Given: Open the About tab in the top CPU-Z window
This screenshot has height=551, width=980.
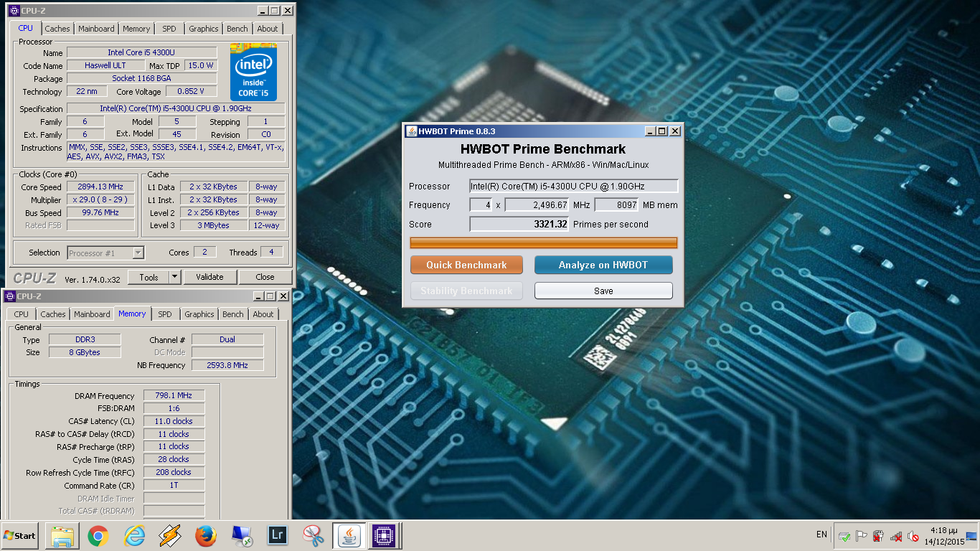Looking at the screenshot, I should pyautogui.click(x=268, y=29).
